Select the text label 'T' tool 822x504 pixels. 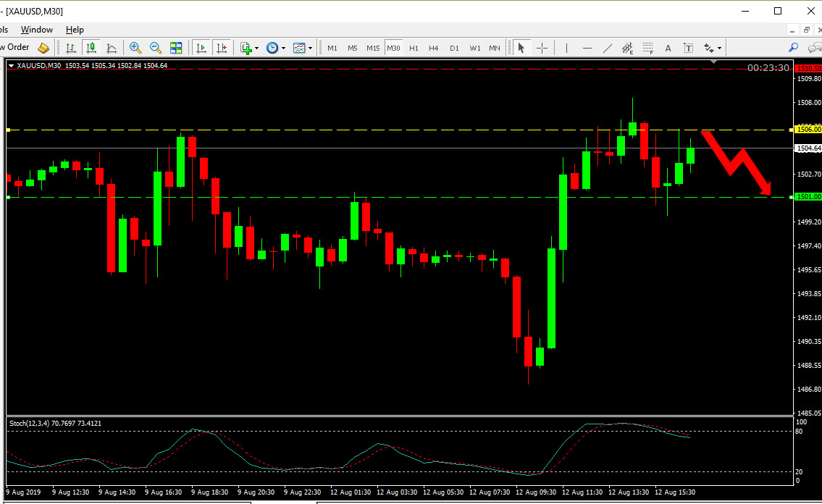(688, 48)
